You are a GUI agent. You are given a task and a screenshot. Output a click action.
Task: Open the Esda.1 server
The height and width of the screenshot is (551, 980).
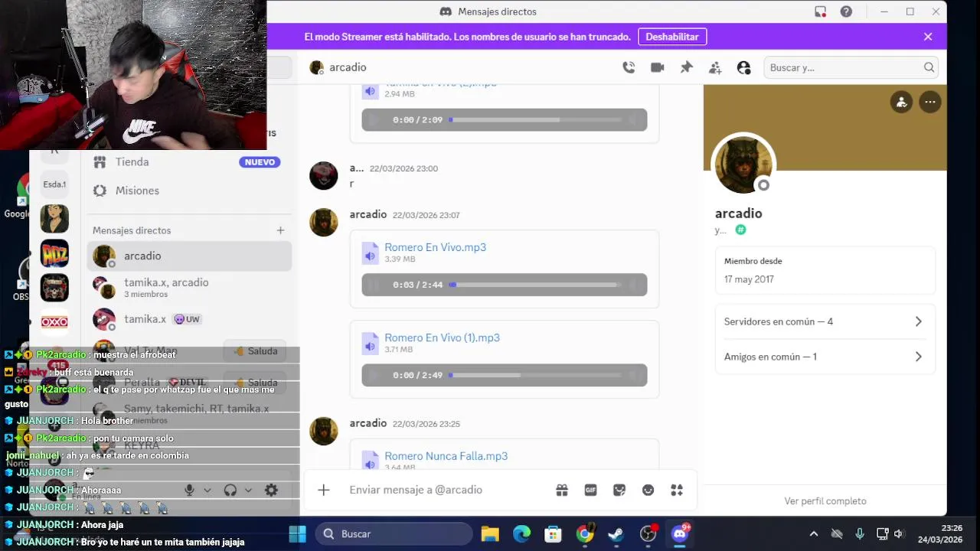tap(54, 184)
